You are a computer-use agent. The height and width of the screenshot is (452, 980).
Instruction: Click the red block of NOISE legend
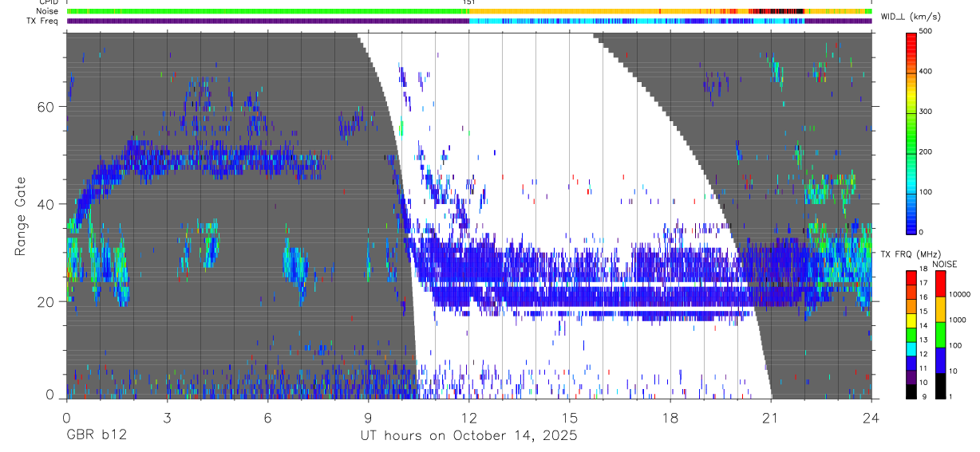(x=939, y=283)
